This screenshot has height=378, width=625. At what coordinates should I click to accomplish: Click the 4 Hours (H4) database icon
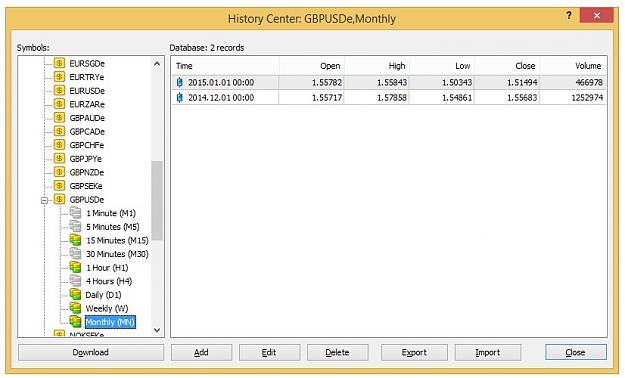75,280
